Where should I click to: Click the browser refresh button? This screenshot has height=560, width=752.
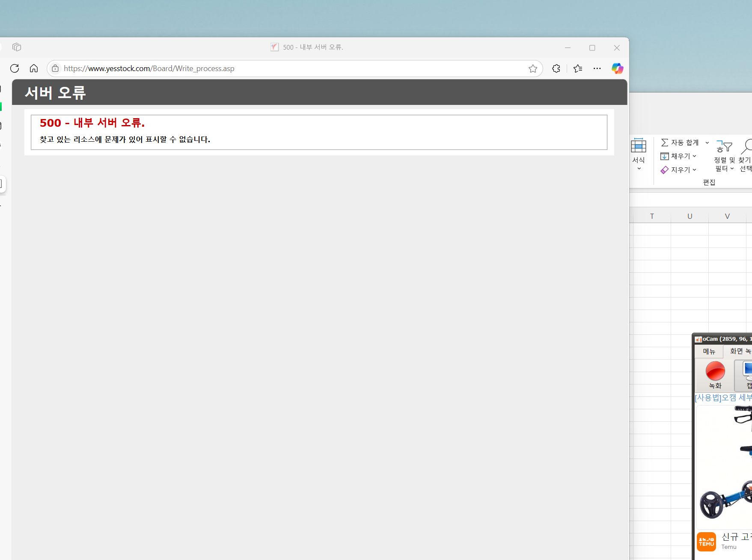coord(15,69)
